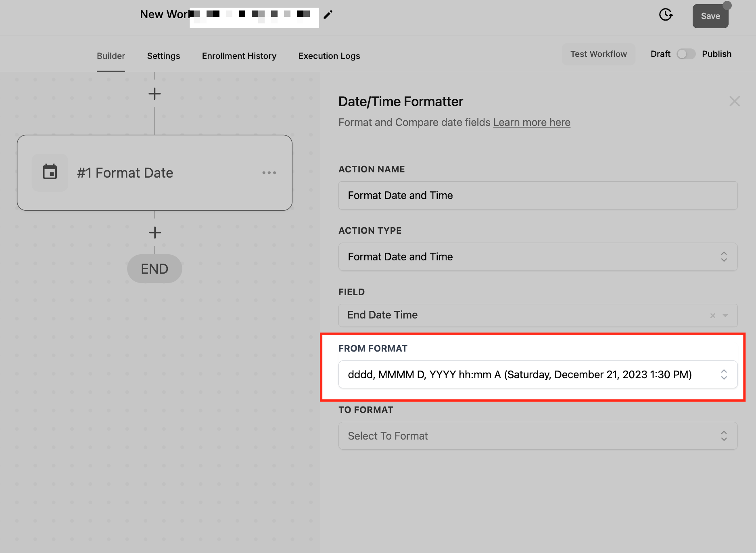This screenshot has height=553, width=756.
Task: Open the Learn more here link
Action: (x=532, y=122)
